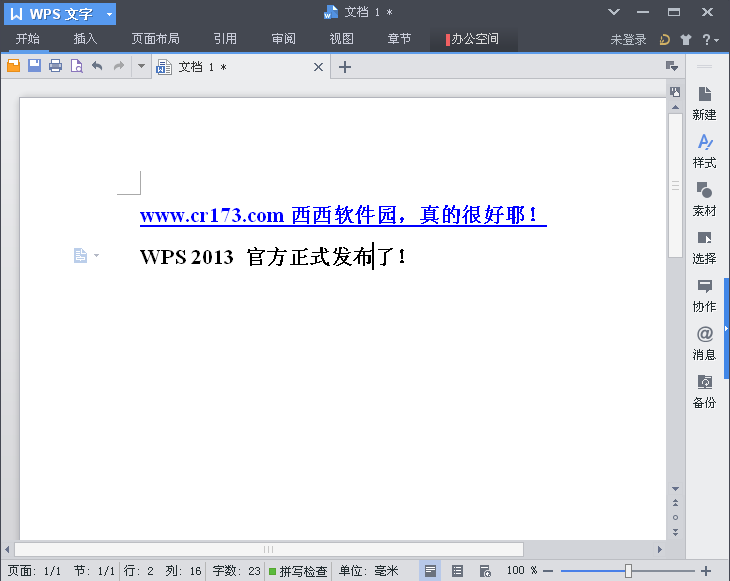
Task: Click in the WPS 2013 官方正式发布了 line
Action: pos(273,257)
